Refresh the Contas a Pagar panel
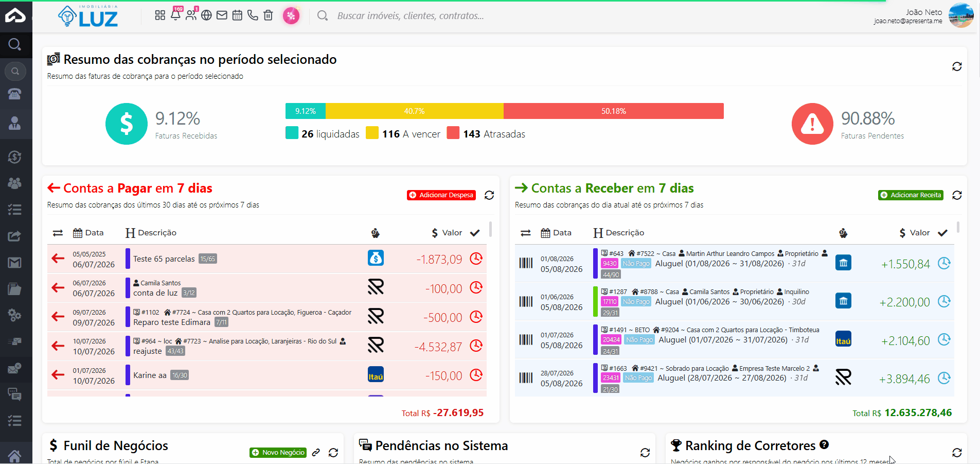 (x=489, y=195)
